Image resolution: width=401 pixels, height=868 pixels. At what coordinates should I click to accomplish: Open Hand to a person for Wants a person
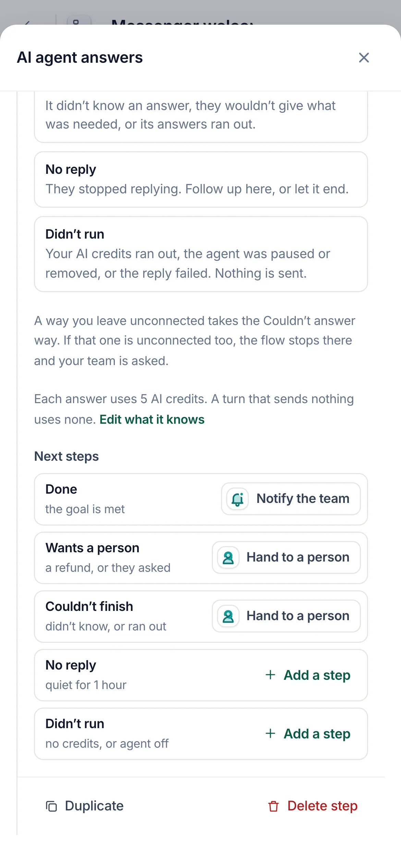tap(286, 557)
